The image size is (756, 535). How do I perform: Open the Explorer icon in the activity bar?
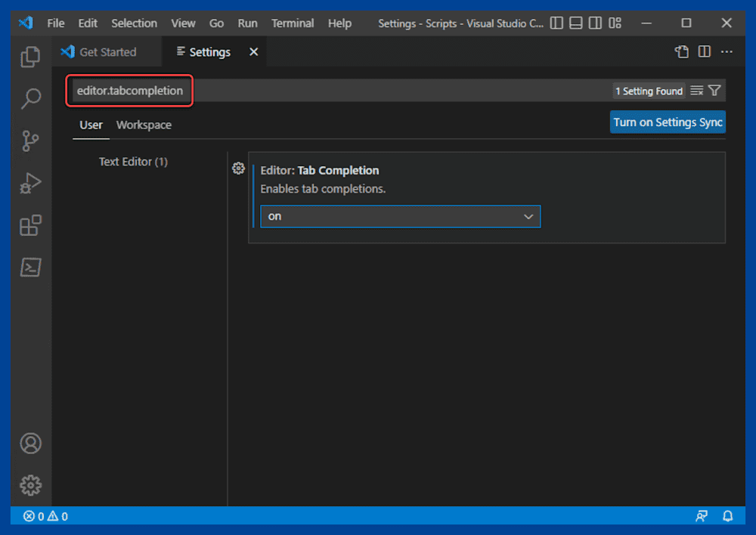coord(30,57)
